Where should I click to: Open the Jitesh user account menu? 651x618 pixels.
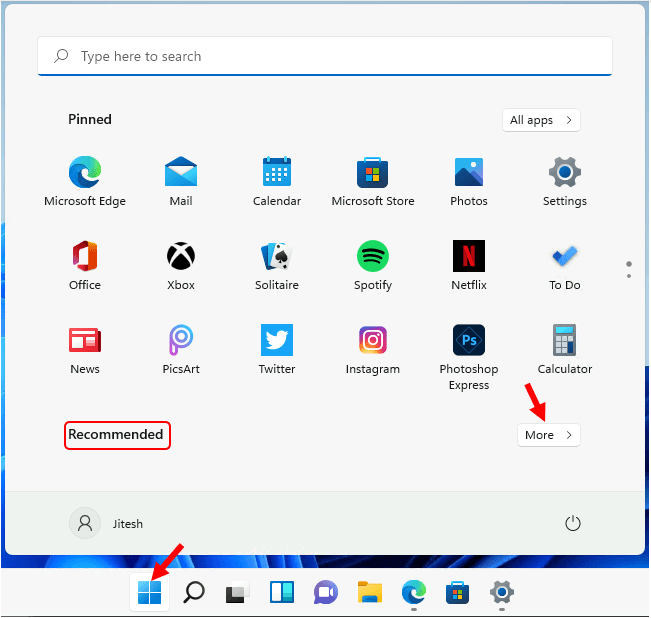[x=106, y=523]
